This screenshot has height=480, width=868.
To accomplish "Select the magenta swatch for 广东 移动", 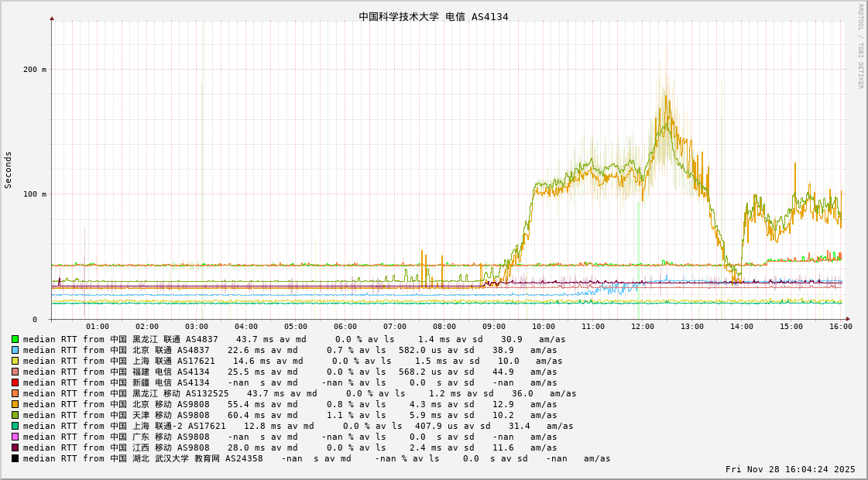I will point(15,437).
